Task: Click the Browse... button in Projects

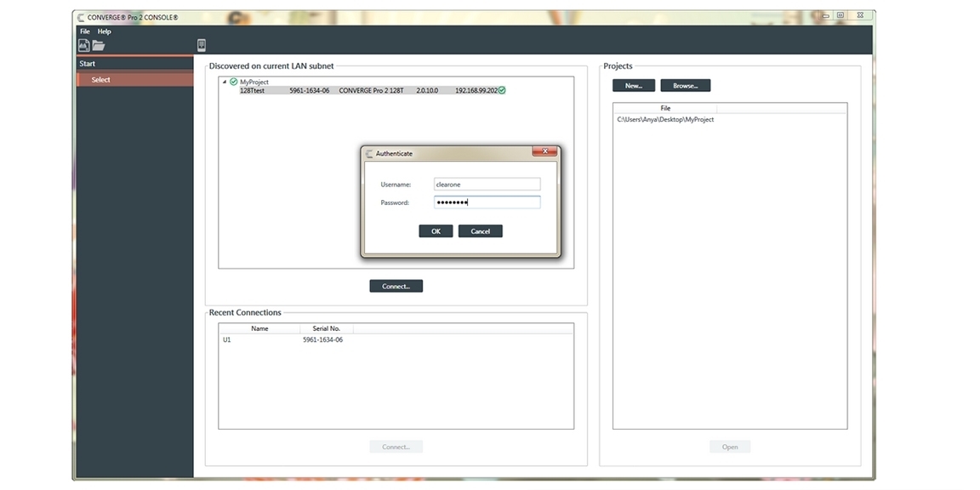Action: click(685, 86)
